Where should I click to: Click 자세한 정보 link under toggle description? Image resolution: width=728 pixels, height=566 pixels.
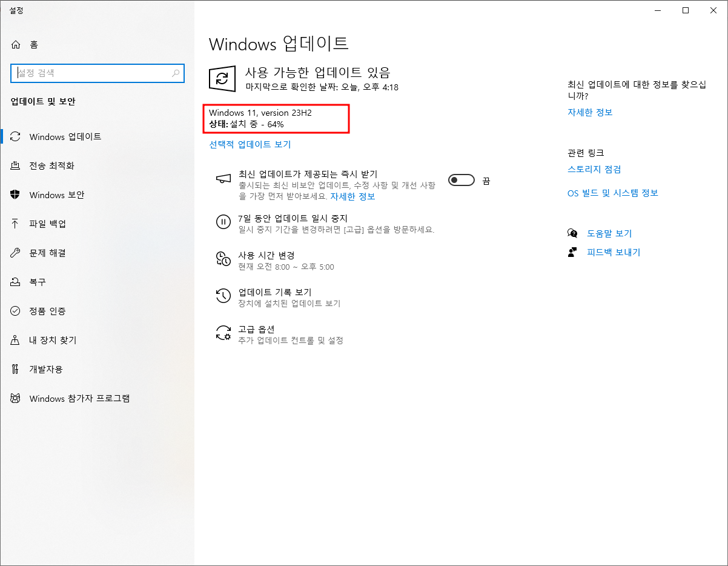(352, 197)
